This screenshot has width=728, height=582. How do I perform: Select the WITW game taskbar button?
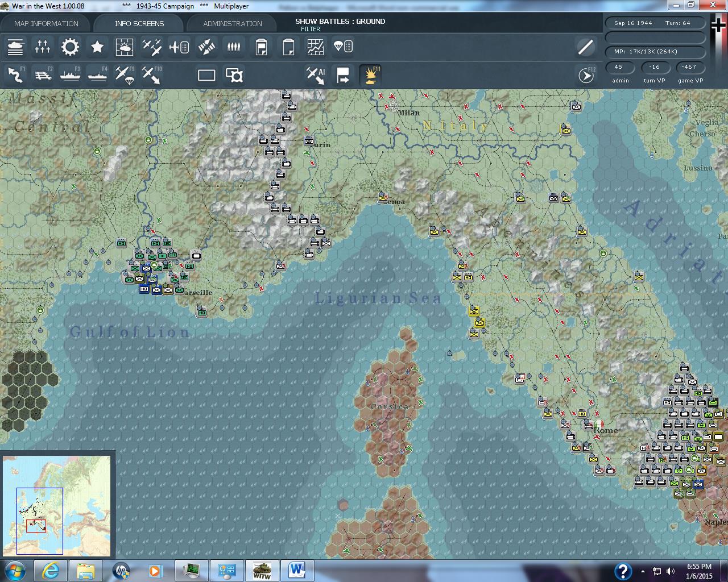262,571
